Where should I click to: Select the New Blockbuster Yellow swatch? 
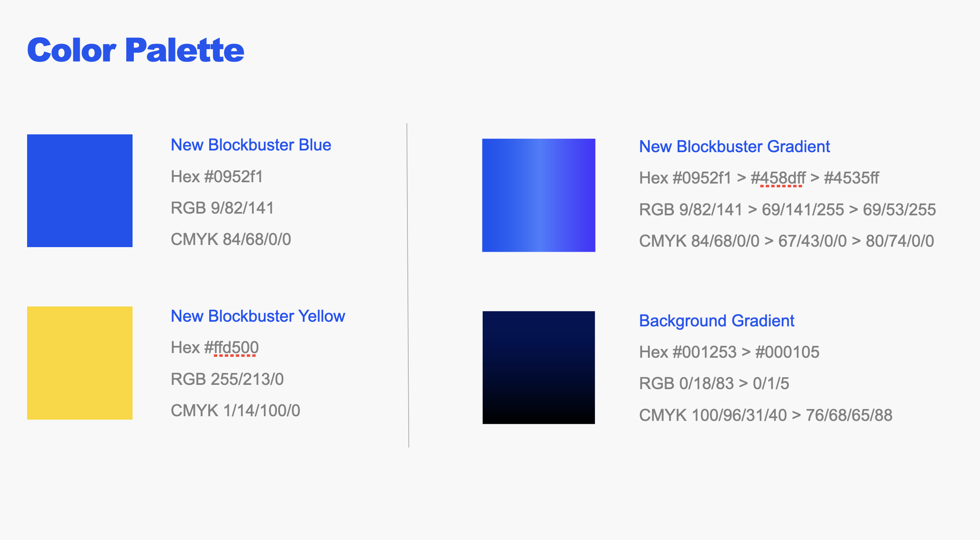(80, 363)
